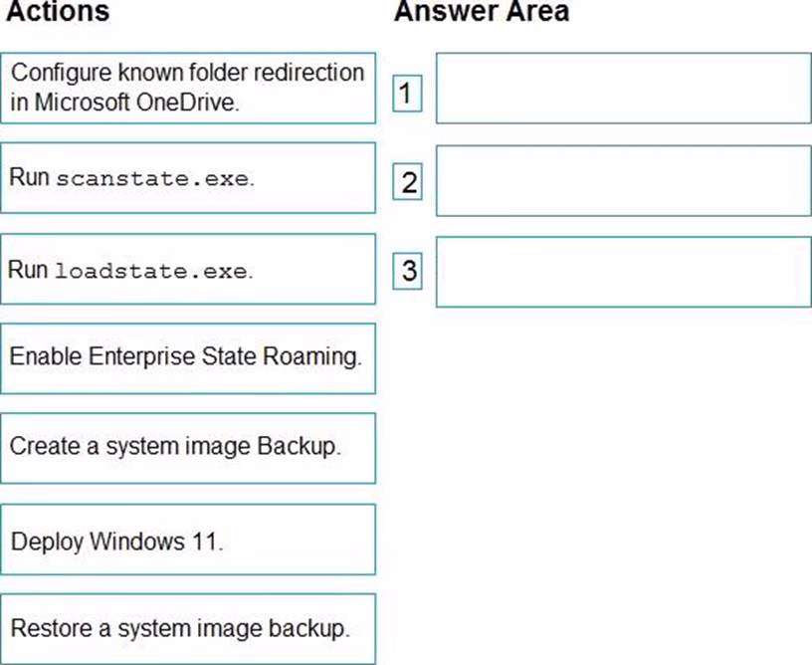Image resolution: width=812 pixels, height=665 pixels.
Task: Choose the Create a system image Backup action
Action: pos(188,447)
